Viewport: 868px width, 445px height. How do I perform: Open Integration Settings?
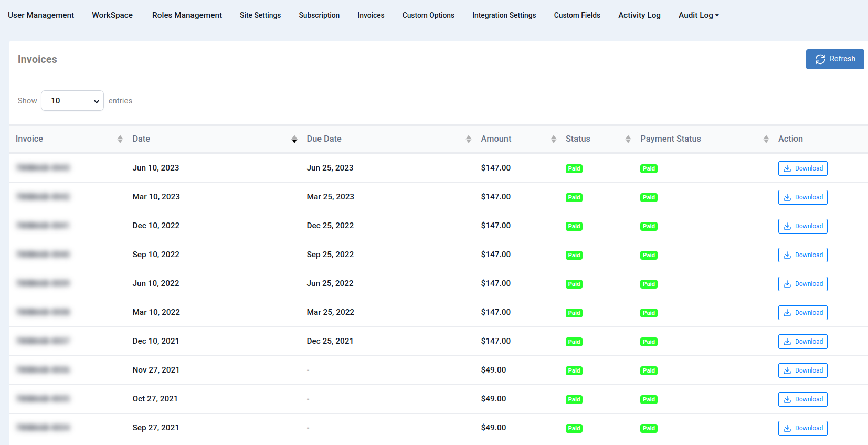pos(504,15)
